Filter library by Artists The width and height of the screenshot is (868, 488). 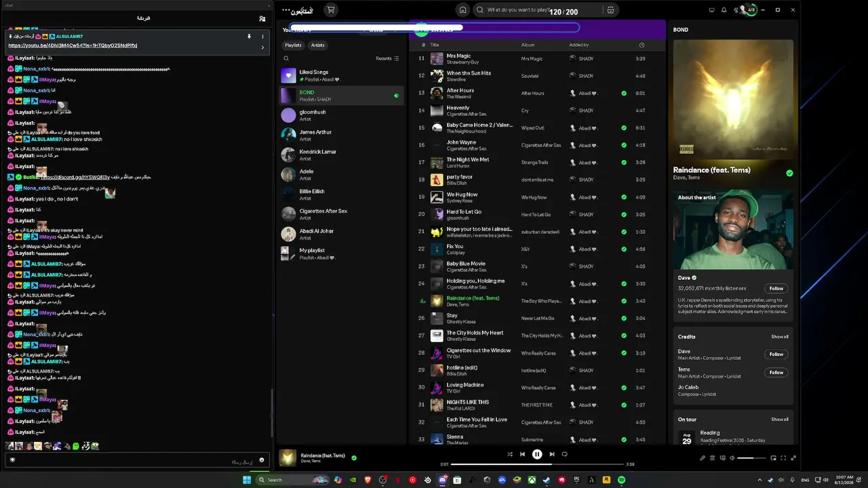click(x=317, y=45)
